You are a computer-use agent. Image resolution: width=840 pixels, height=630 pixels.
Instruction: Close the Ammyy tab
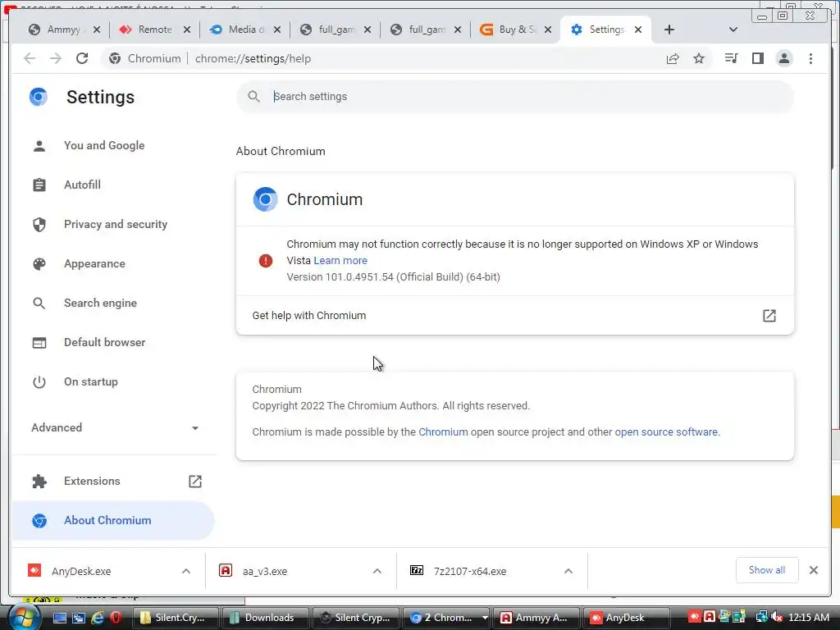97,30
